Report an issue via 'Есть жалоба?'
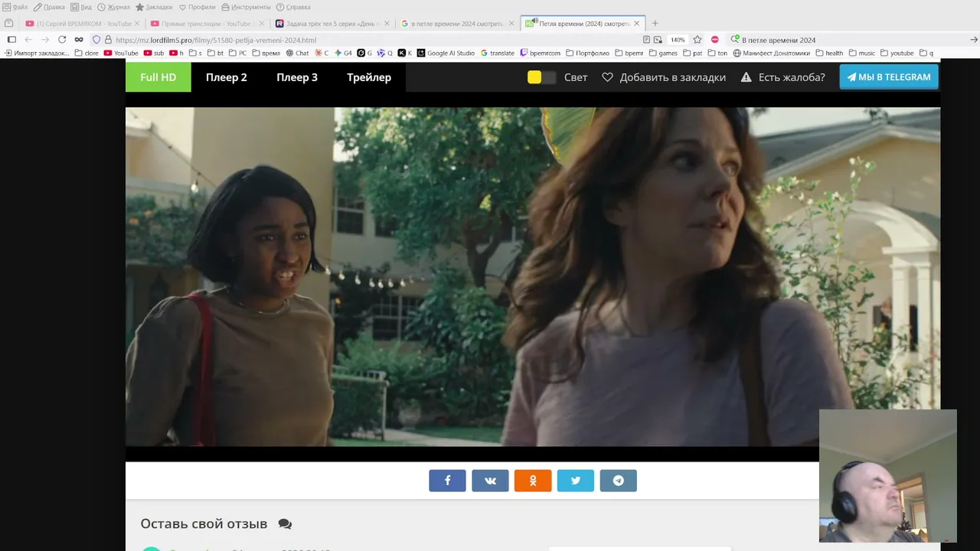 pos(782,77)
